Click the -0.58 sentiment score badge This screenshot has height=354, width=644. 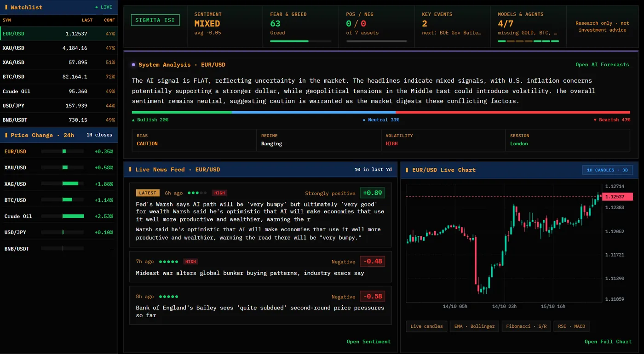[x=372, y=297]
